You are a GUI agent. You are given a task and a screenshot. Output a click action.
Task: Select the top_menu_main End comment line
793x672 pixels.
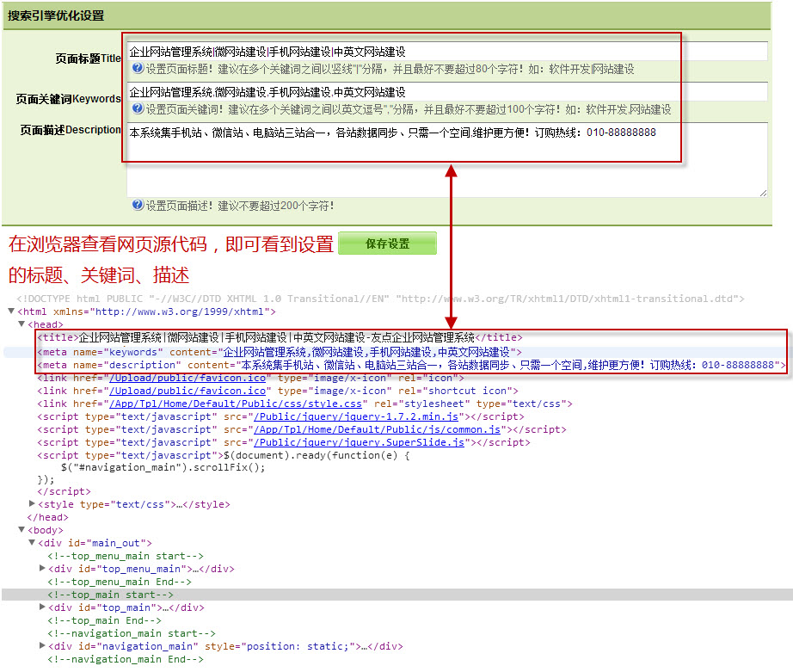coord(120,582)
